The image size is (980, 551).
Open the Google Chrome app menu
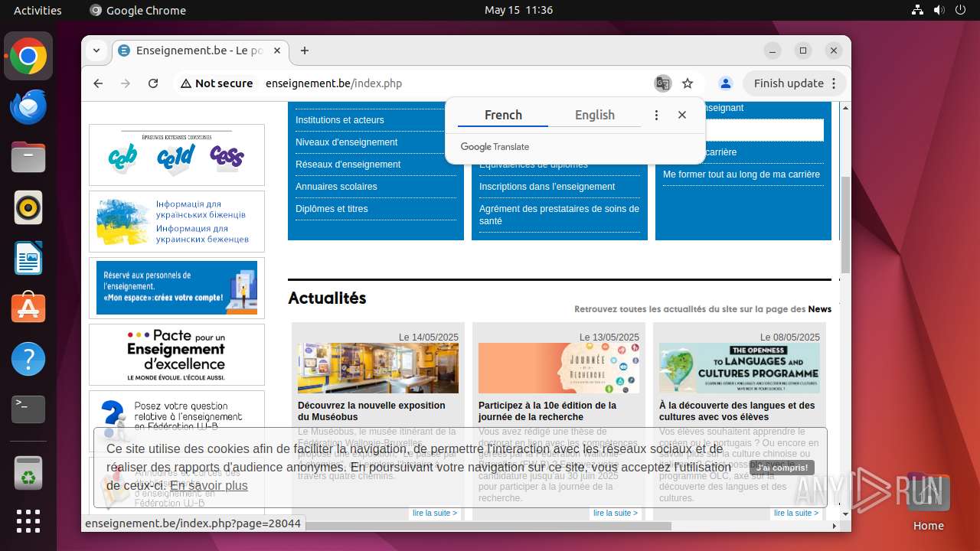(138, 10)
